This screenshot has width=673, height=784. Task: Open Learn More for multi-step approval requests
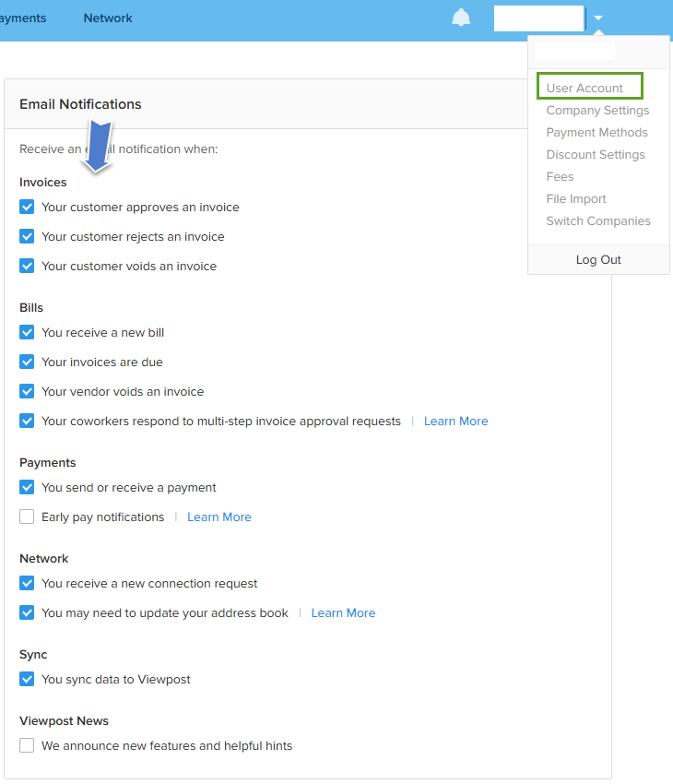455,421
